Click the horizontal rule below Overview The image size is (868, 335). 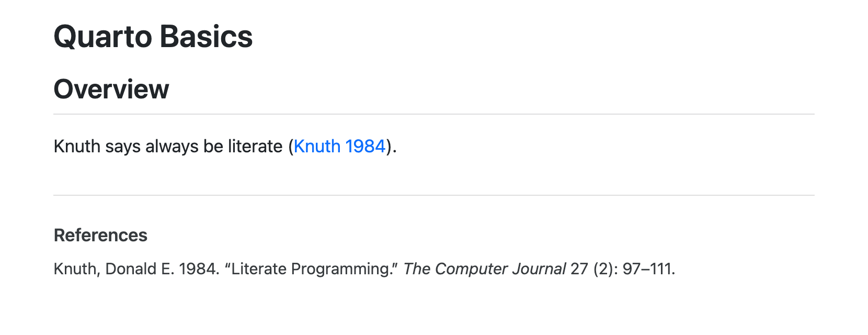434,114
